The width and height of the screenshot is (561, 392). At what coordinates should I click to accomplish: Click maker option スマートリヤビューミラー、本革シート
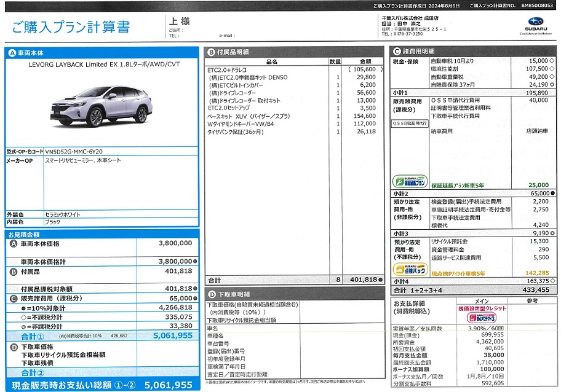click(83, 160)
